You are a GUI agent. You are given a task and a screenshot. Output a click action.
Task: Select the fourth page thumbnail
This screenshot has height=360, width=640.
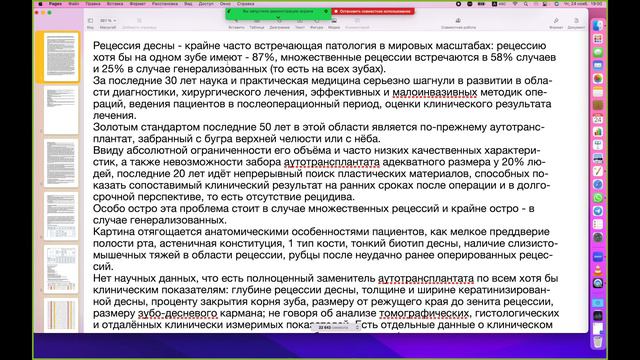coord(61,216)
